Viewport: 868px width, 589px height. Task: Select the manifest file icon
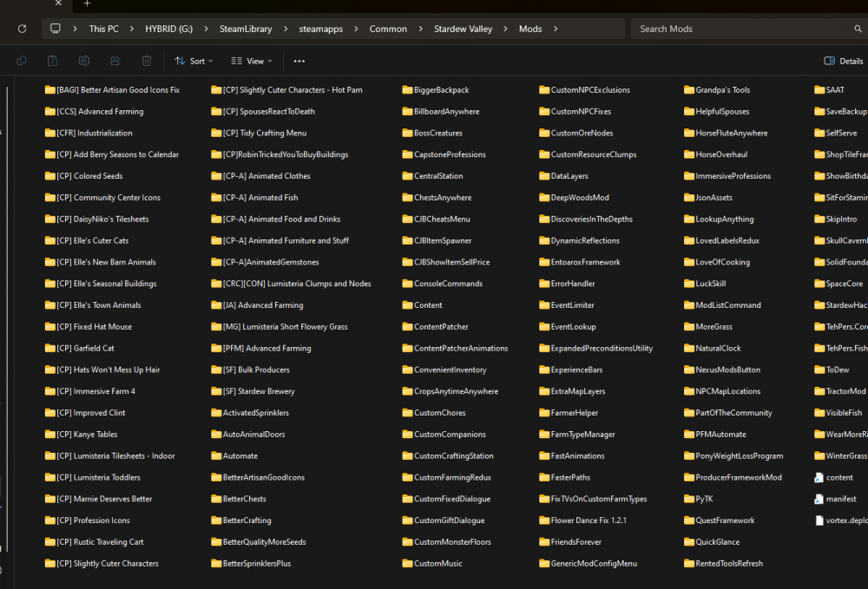tap(819, 499)
